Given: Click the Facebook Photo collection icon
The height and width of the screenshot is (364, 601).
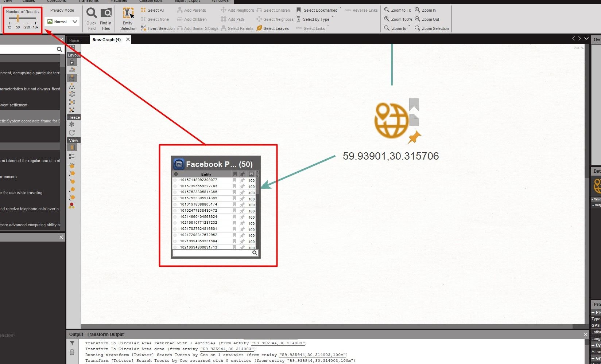Looking at the screenshot, I should coord(179,164).
